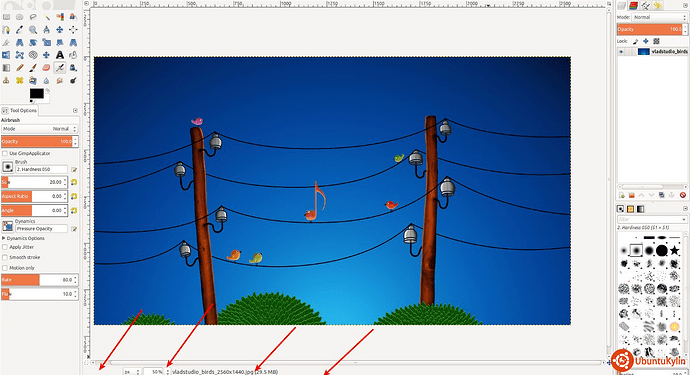Open the px units dropdown in status bar
Viewport: 690px width, 375px height.
132,372
